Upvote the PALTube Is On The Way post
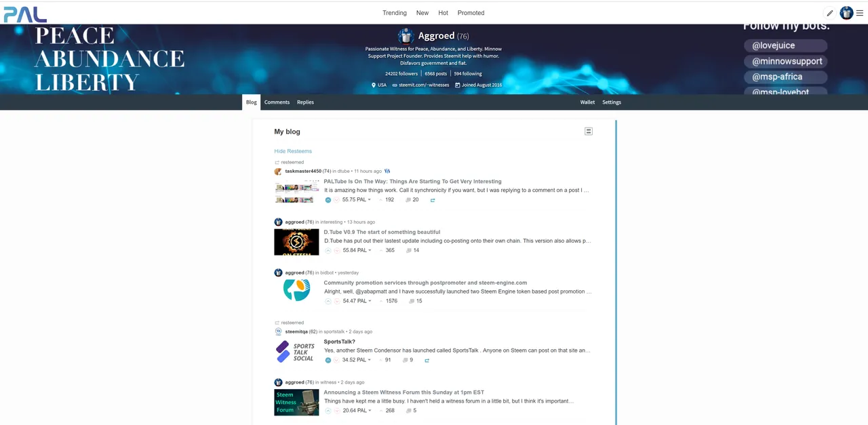This screenshot has width=868, height=425. [328, 200]
